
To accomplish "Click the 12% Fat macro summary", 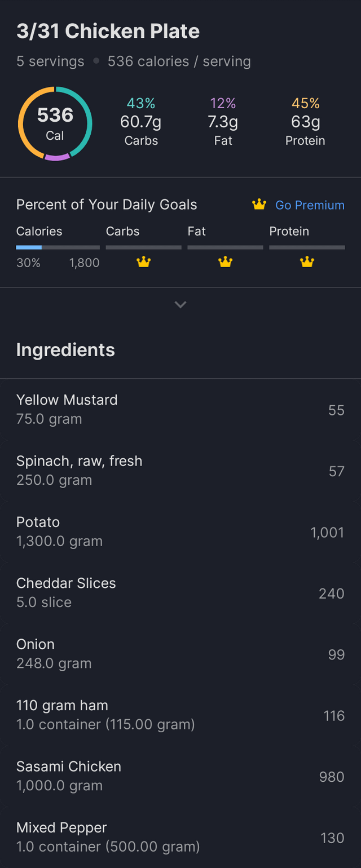I will pos(223,122).
